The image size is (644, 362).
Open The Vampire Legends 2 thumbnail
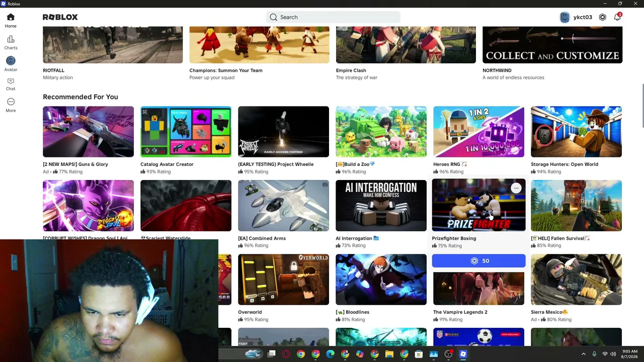point(478,288)
